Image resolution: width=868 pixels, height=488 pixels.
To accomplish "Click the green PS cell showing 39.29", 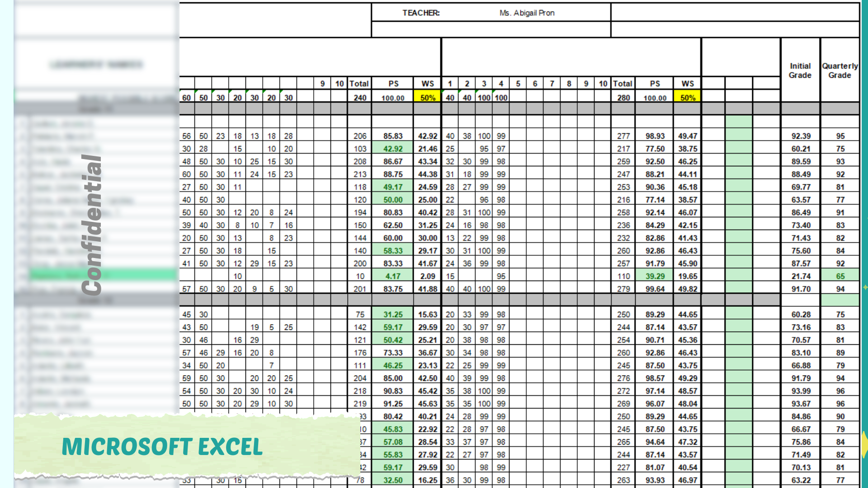I will click(x=655, y=276).
